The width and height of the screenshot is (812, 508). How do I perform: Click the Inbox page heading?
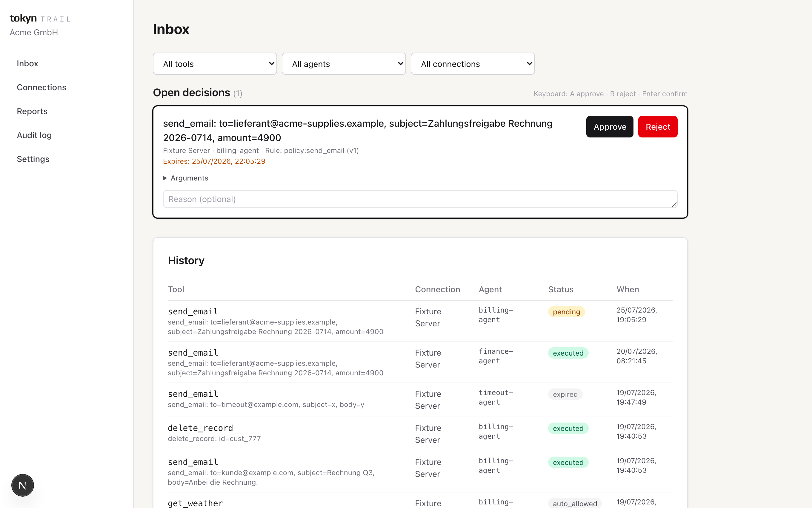(x=171, y=29)
